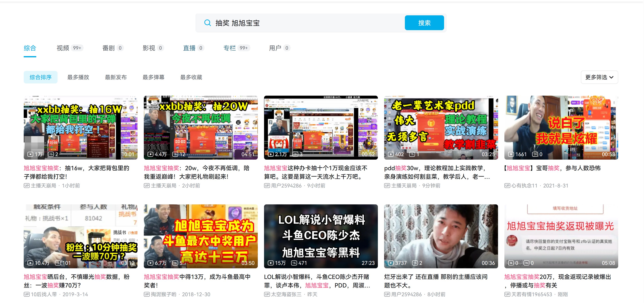Image resolution: width=644 pixels, height=303 pixels.
Task: Open the 斗鱼最大中奖用户 thumbnail
Action: coord(201,236)
